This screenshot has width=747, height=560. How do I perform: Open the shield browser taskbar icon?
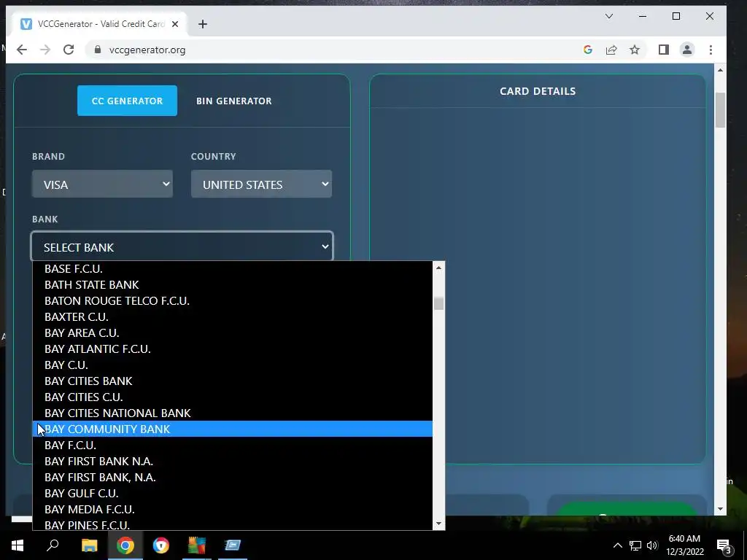coord(161,545)
